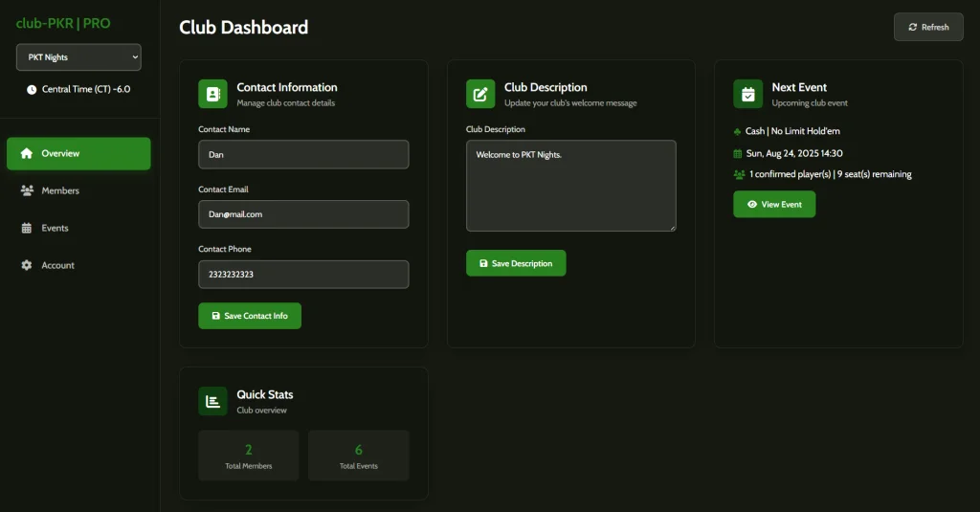Screen dimensions: 980x512
Task: Click the clock icon beside Central Time
Action: tap(32, 90)
